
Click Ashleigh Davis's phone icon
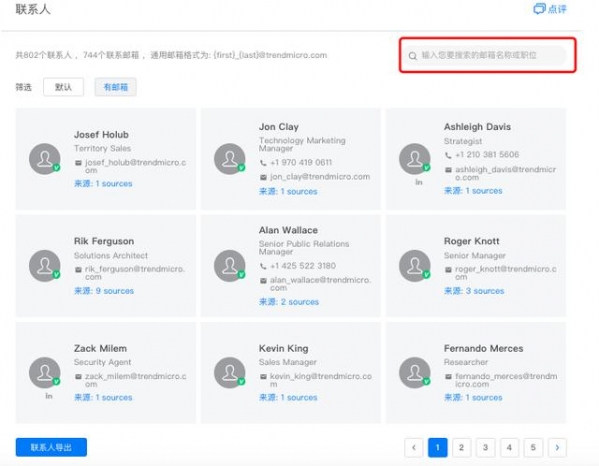pyautogui.click(x=448, y=155)
